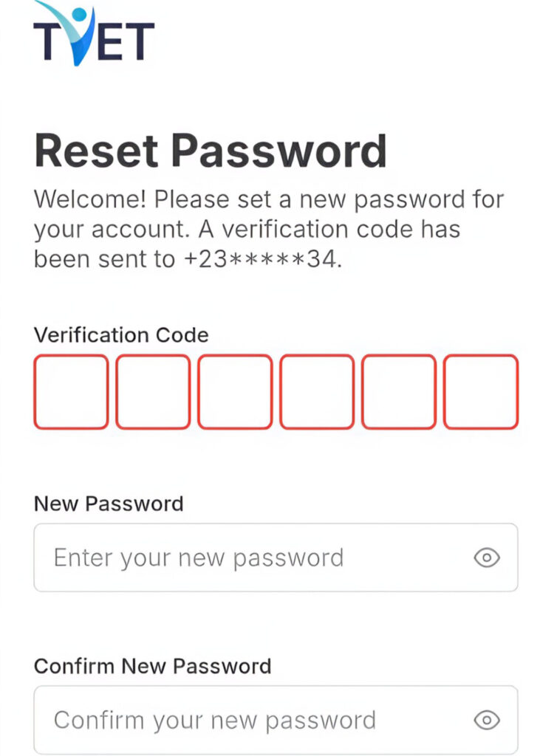Click the blue head dot on logo figure
The image size is (540, 756).
(79, 15)
